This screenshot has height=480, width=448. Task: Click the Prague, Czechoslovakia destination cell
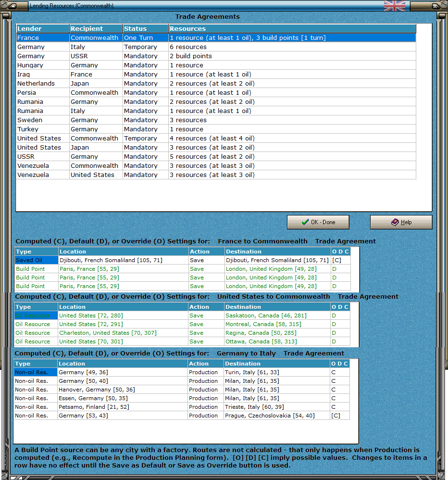pyautogui.click(x=276, y=416)
